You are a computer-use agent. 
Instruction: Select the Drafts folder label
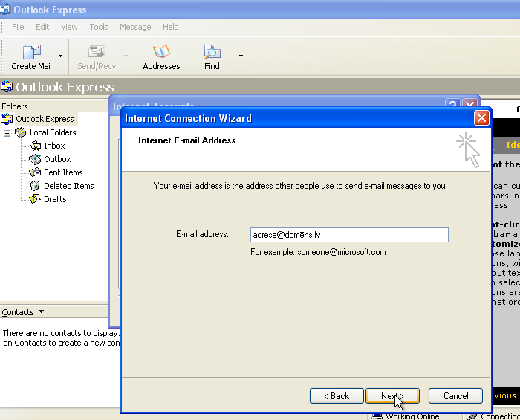point(55,199)
